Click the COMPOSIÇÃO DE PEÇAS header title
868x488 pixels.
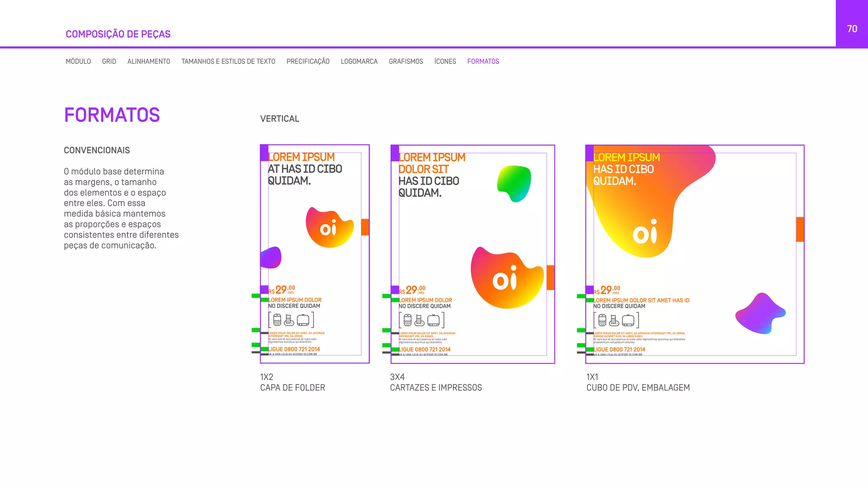118,34
